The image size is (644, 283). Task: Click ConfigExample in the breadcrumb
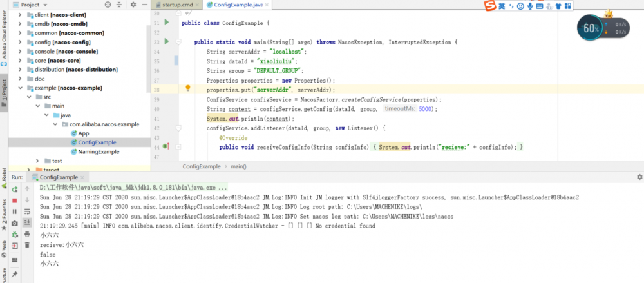pyautogui.click(x=203, y=166)
